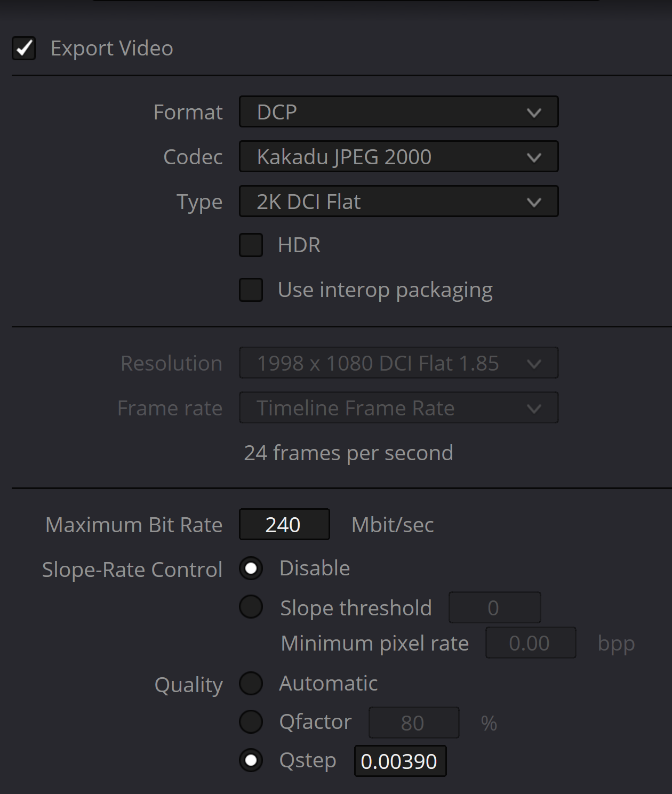
Task: Click the Frame rate dropdown chevron
Action: pos(534,408)
